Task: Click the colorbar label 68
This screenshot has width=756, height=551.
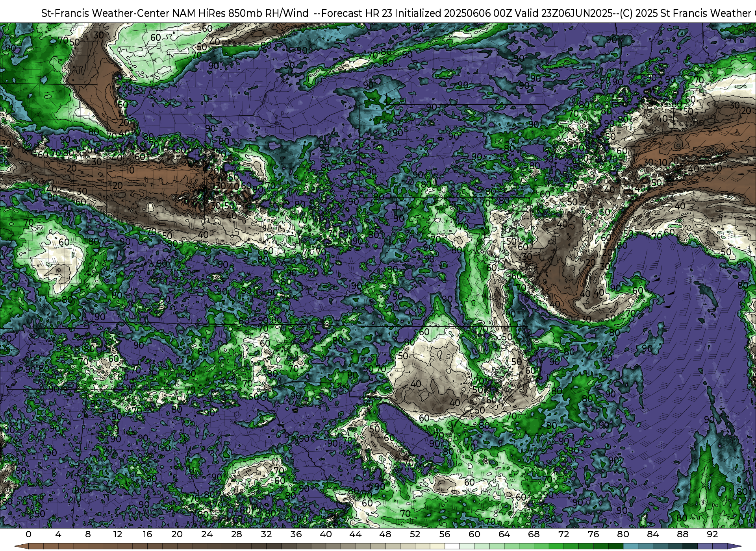Action: [534, 534]
